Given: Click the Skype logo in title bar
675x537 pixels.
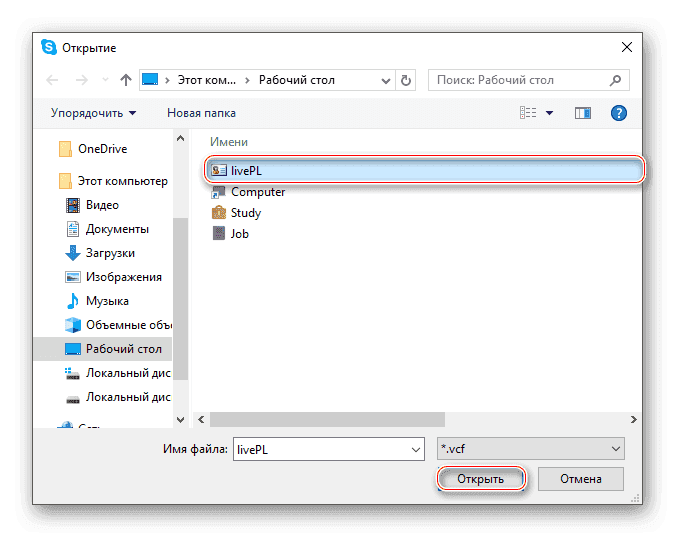Looking at the screenshot, I should (x=49, y=47).
